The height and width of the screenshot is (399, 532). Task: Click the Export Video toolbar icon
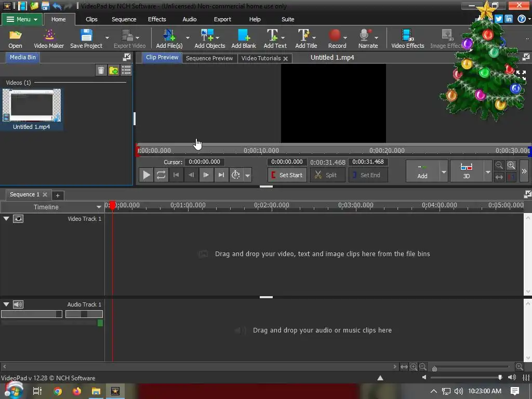tap(129, 38)
